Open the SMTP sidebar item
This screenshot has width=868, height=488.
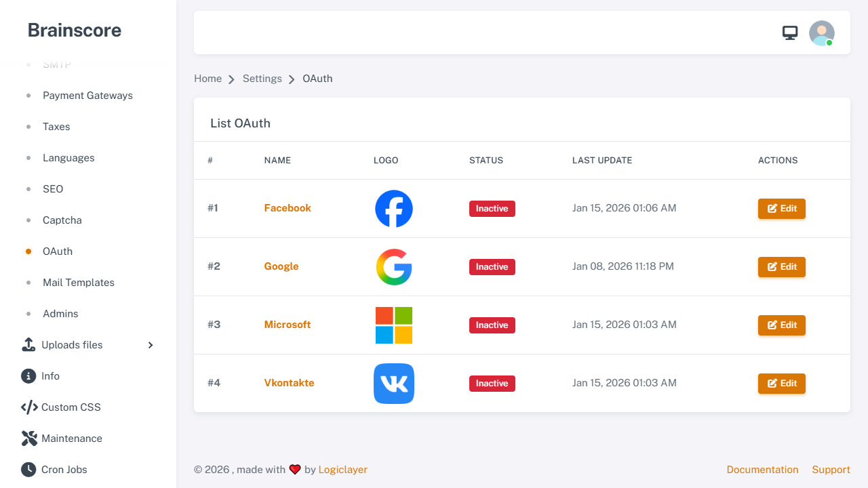(x=57, y=64)
